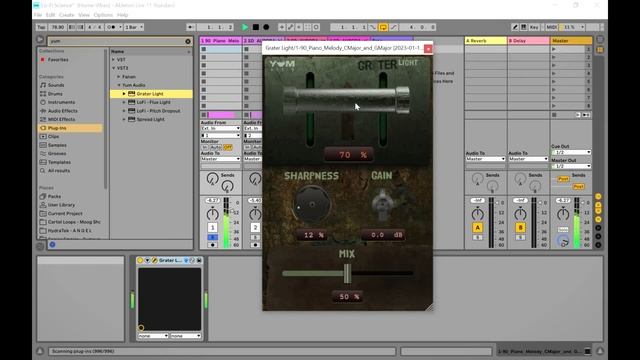Viewport: 640px width, 360px height.
Task: Open Current Project folder under Places
Action: 65,213
